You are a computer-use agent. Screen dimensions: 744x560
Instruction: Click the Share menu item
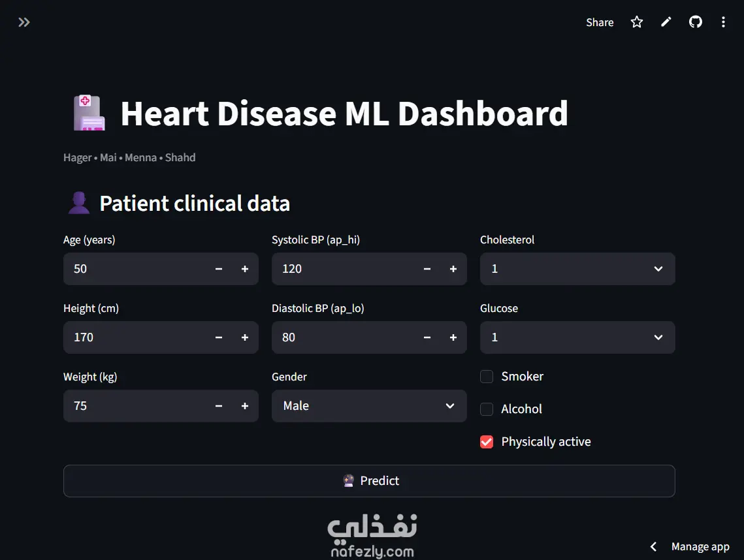pyautogui.click(x=600, y=22)
